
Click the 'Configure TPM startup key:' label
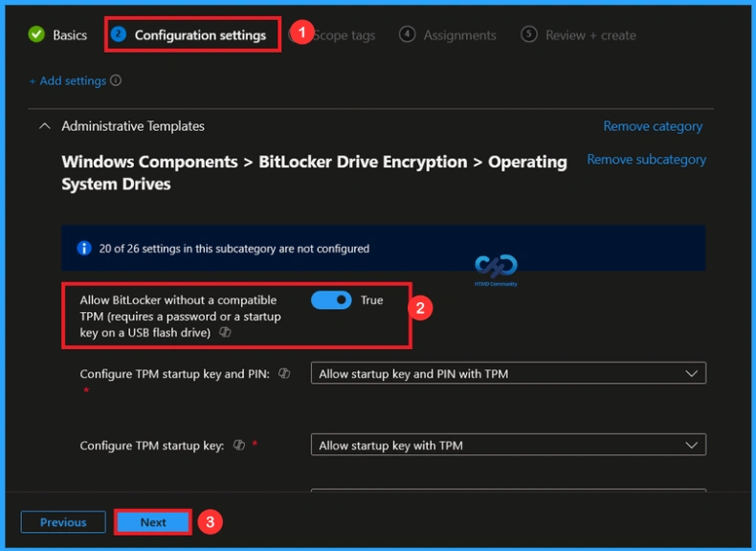(x=152, y=446)
